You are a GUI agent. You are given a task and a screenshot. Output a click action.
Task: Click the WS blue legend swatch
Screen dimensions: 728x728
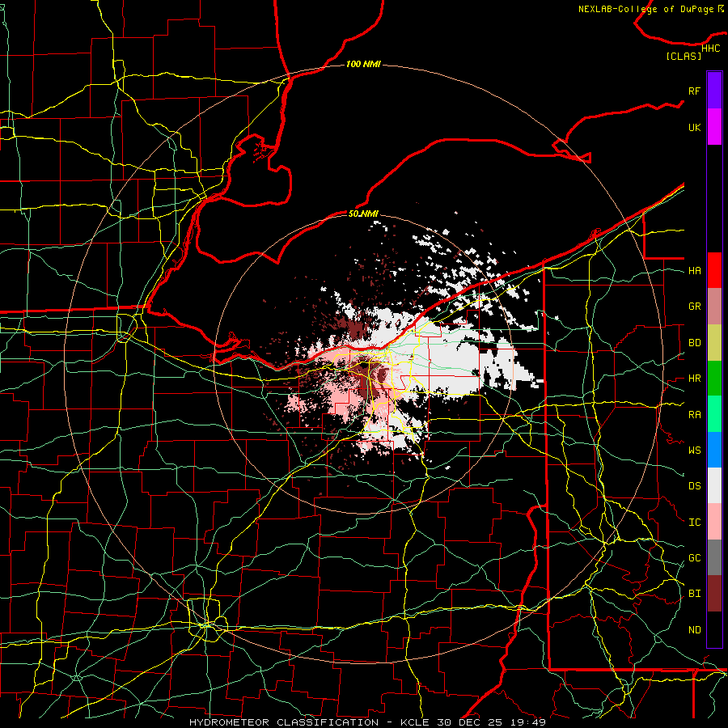click(714, 450)
